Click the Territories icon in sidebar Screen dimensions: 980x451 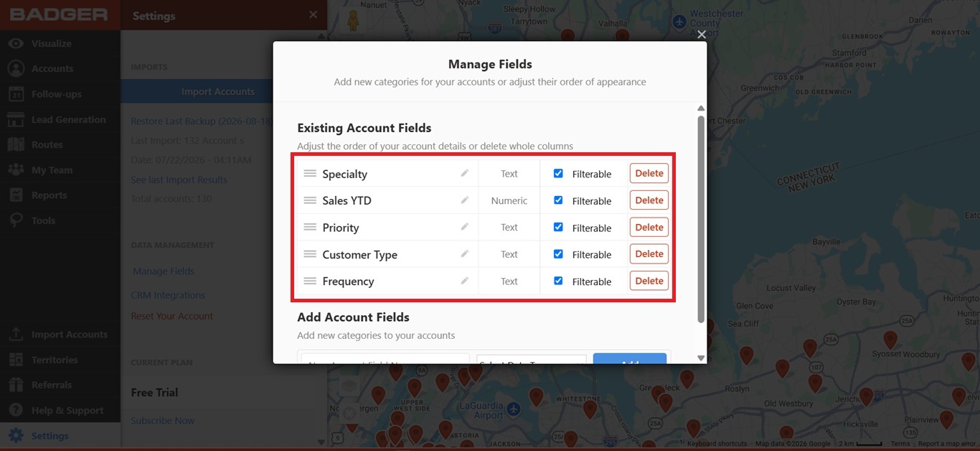pyautogui.click(x=16, y=360)
